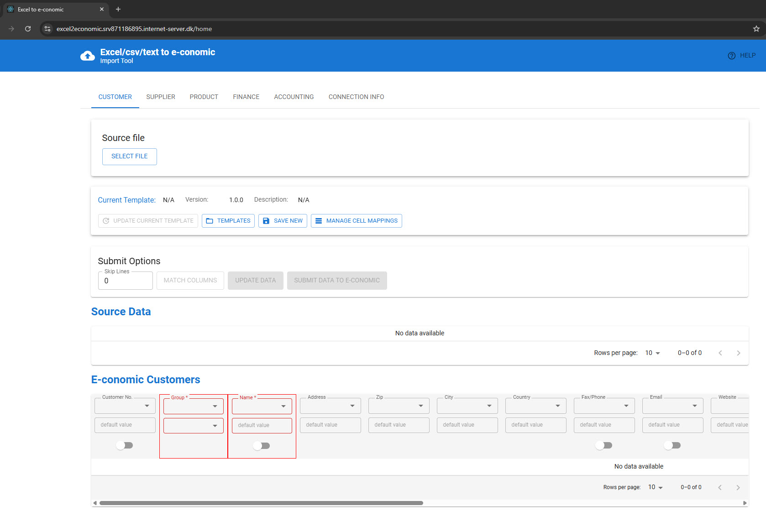Open the City column dropdown
Screen dimensions: 766x532
tap(467, 406)
